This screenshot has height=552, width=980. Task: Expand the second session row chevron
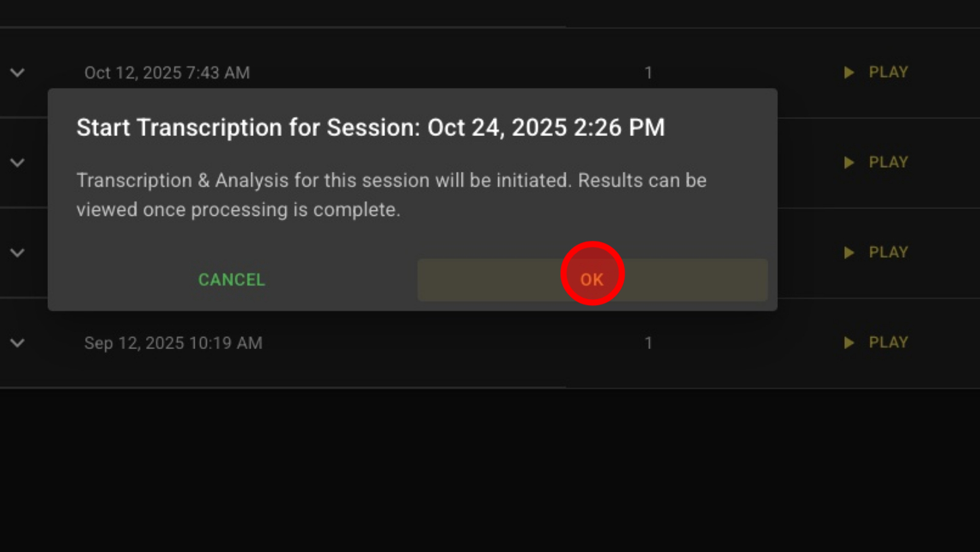tap(18, 162)
